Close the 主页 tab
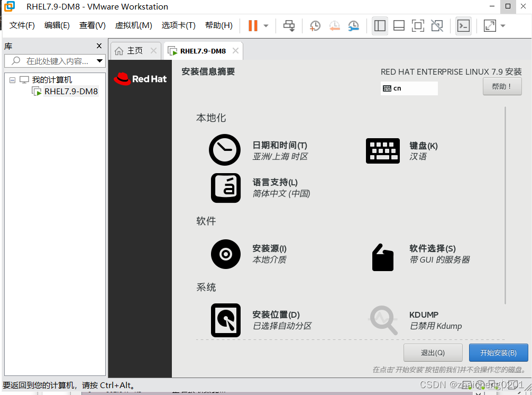The image size is (532, 395). [x=153, y=51]
